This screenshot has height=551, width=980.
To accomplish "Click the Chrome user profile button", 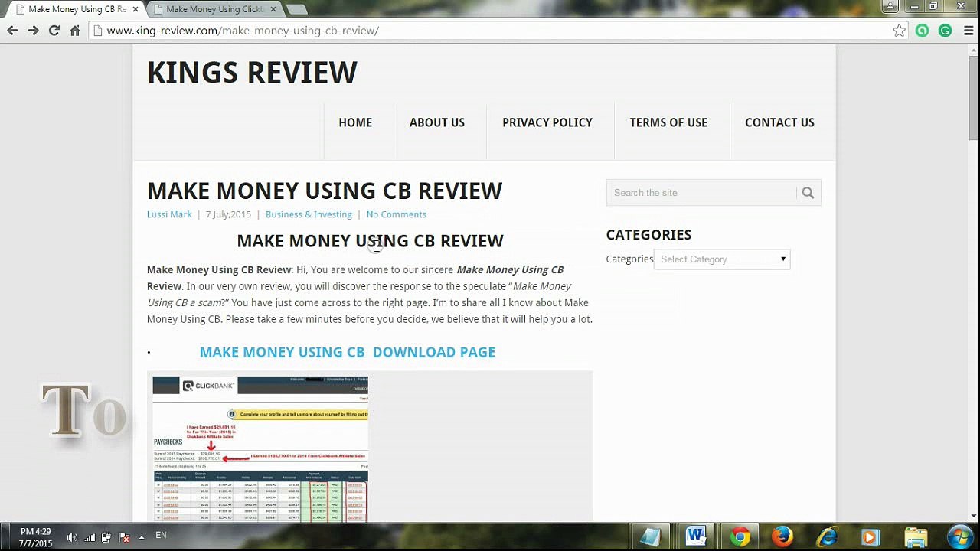I will tap(890, 7).
